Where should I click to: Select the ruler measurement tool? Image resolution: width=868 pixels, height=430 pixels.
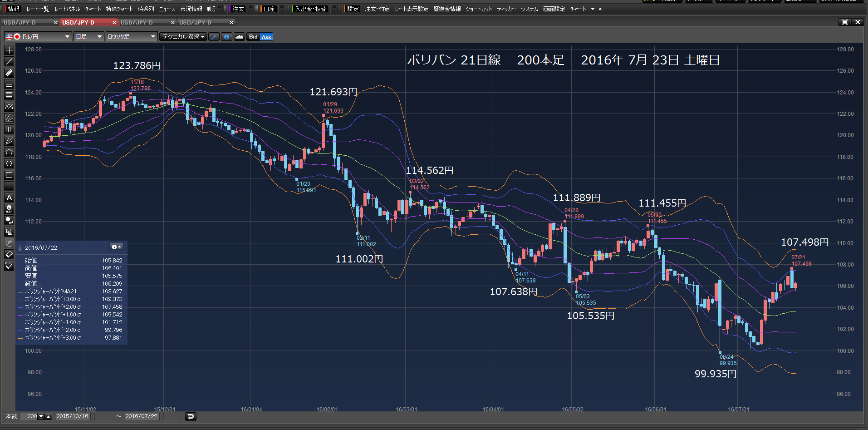9,73
